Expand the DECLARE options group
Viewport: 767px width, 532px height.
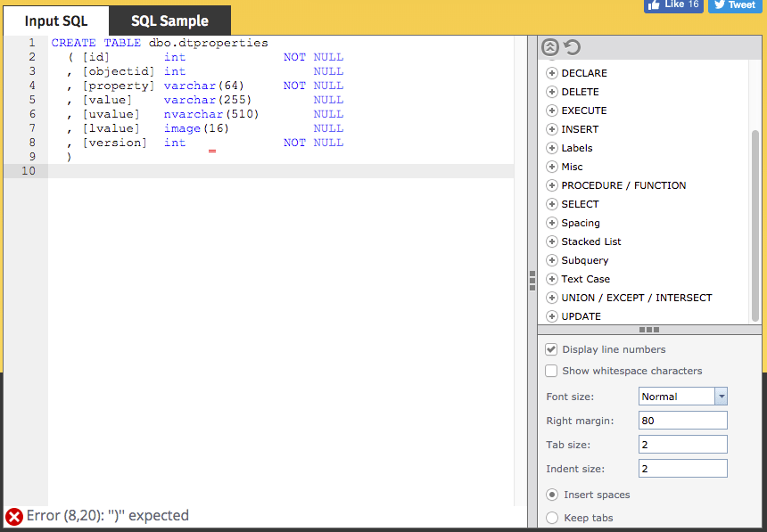pyautogui.click(x=552, y=73)
